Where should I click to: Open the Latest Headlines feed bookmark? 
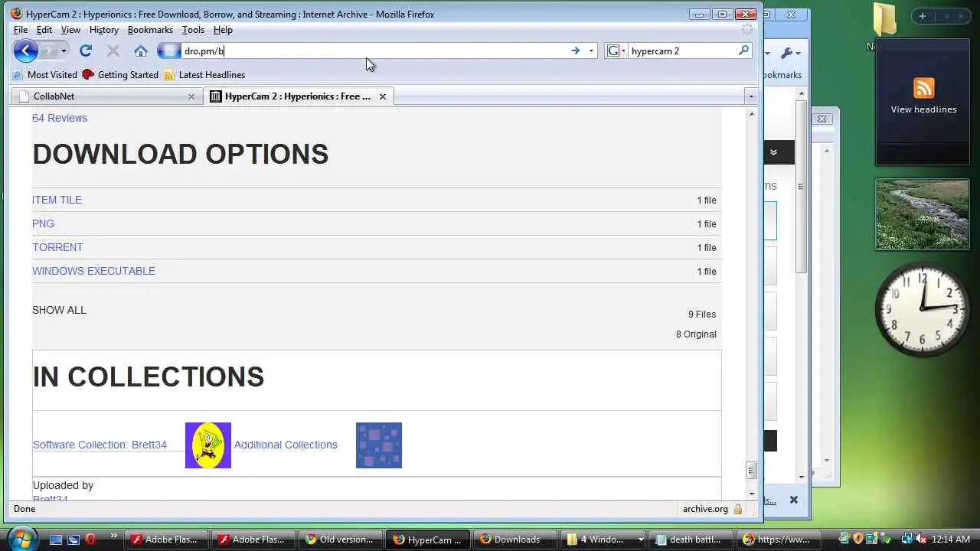(204, 75)
